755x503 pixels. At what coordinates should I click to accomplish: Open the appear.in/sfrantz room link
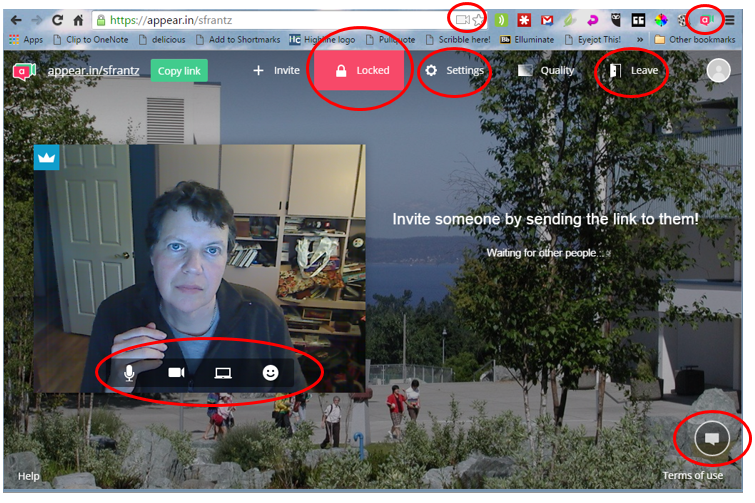(x=93, y=71)
